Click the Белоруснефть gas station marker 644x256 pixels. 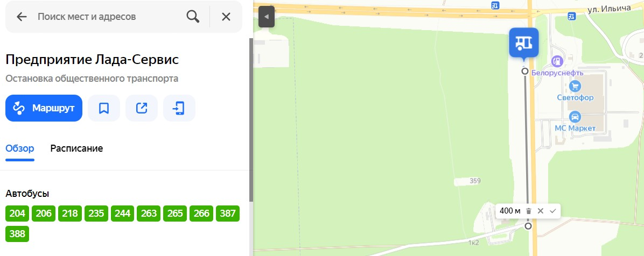coord(557,61)
